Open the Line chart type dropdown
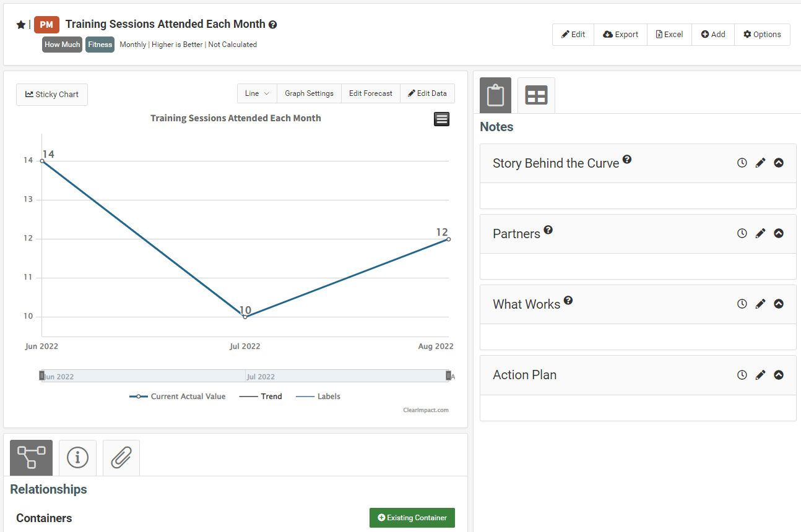 tap(257, 93)
